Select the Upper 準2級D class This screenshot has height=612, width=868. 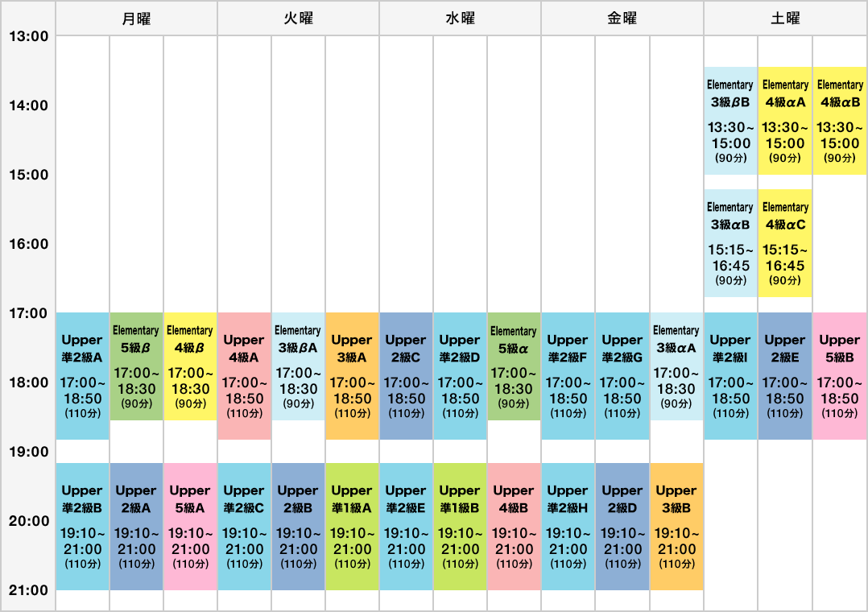pos(460,376)
